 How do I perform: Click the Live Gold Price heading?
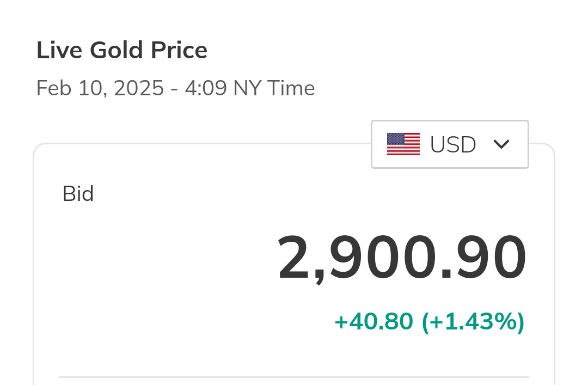122,51
